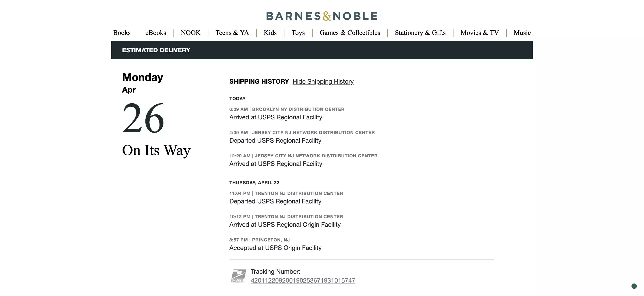Select NOOK in the navigation bar
Viewport: 644px width, 296px height.
pos(191,33)
